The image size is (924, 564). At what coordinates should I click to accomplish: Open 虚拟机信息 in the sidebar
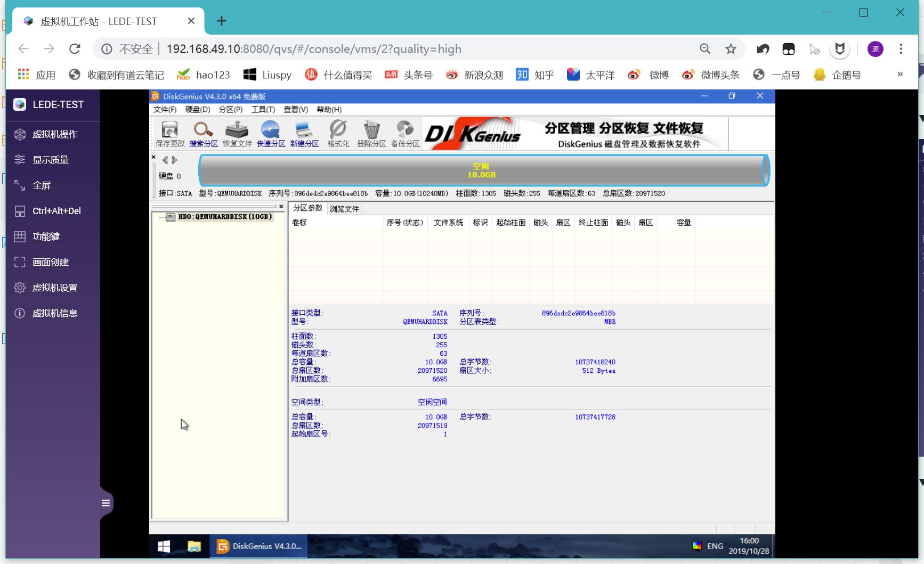(53, 313)
